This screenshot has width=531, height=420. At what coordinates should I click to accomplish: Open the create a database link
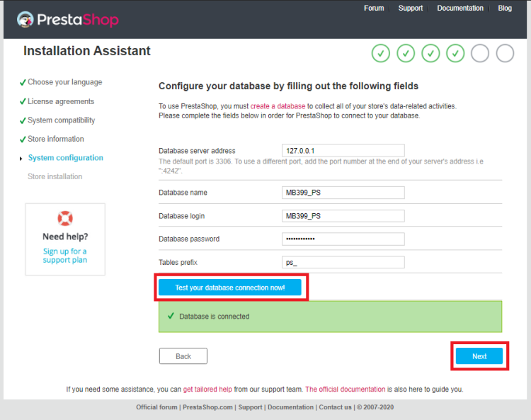(278, 106)
